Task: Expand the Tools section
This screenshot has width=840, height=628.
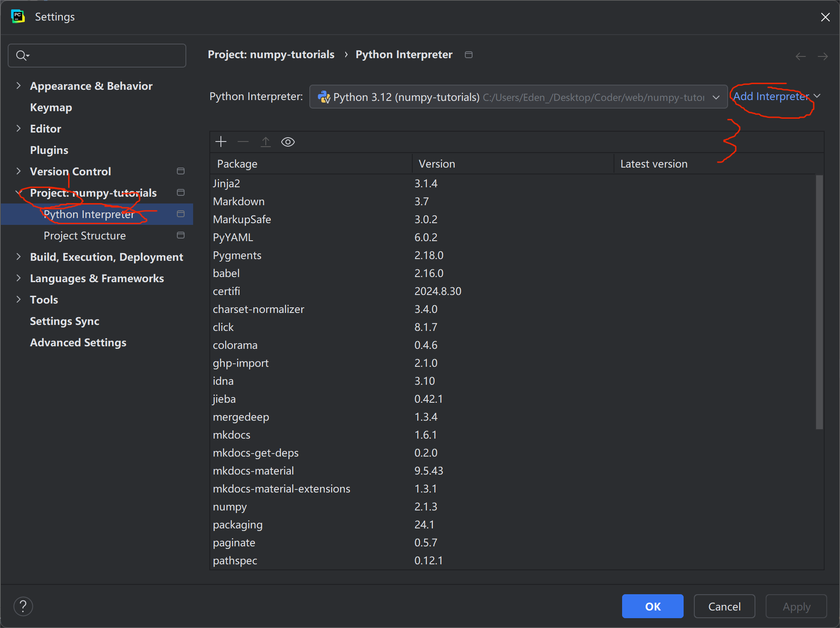Action: click(x=18, y=299)
